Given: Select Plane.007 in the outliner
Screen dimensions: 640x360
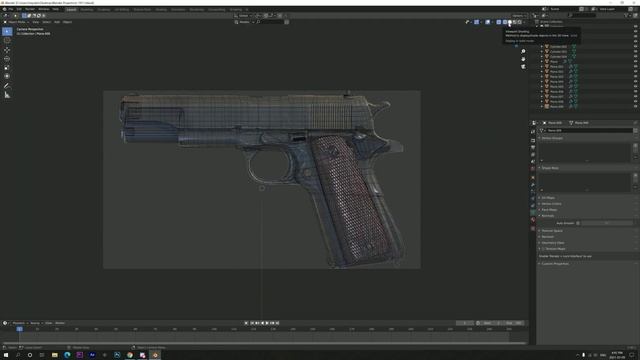Looking at the screenshot, I should click(x=557, y=97).
